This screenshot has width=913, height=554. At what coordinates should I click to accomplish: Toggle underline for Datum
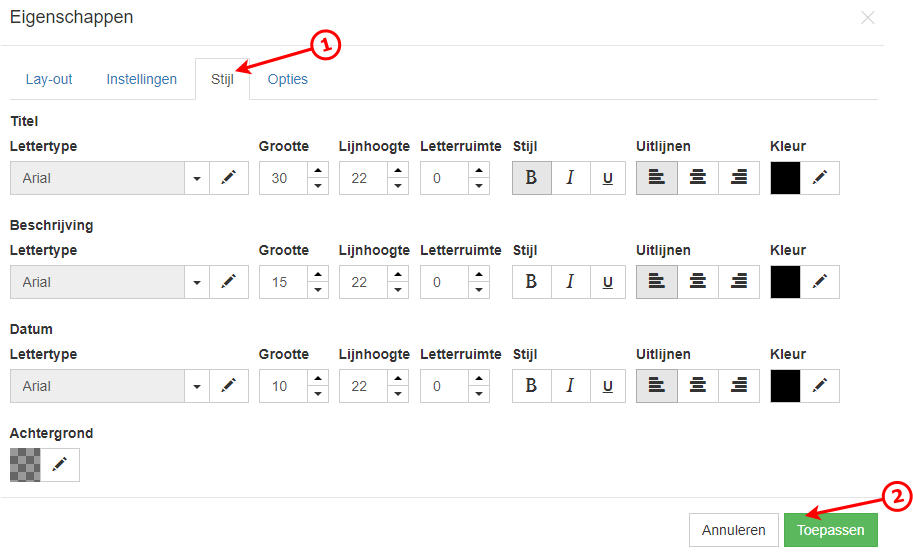607,386
